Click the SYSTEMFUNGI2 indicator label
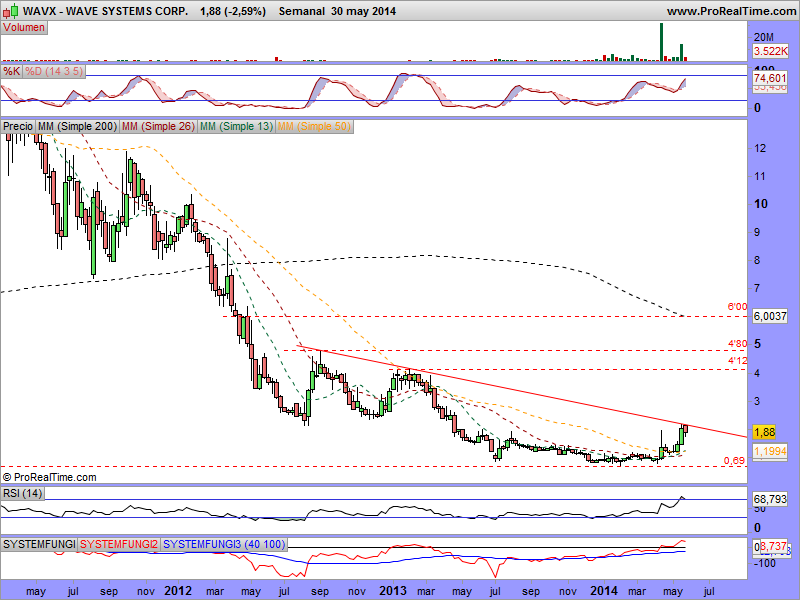The height and width of the screenshot is (600, 800). pos(119,544)
